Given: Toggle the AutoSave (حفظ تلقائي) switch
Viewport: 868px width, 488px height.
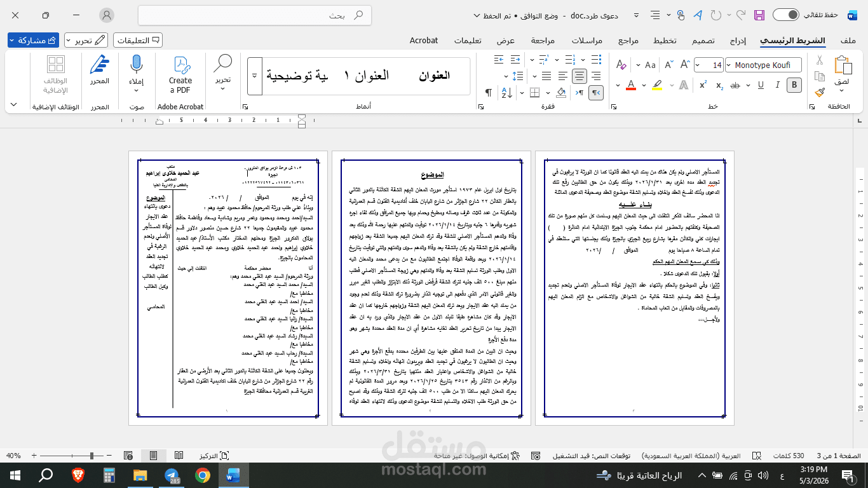Looking at the screenshot, I should tap(786, 15).
